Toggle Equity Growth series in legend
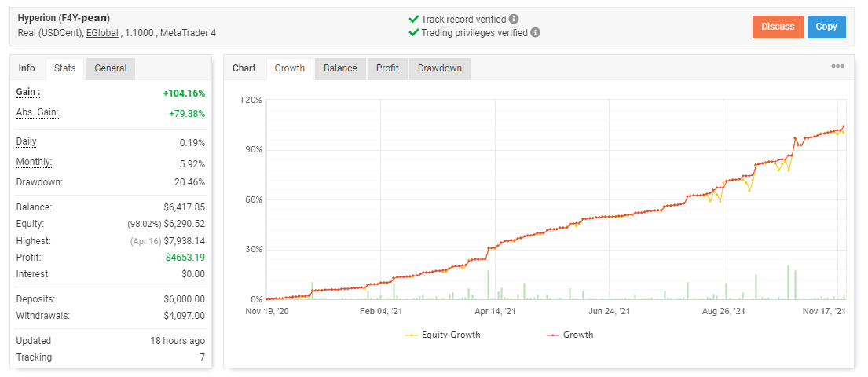The height and width of the screenshot is (377, 868). (x=442, y=335)
